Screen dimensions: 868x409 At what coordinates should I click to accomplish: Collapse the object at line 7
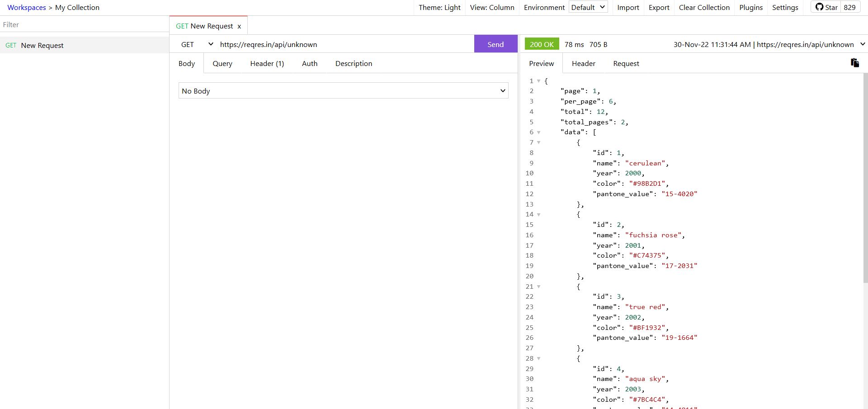538,142
